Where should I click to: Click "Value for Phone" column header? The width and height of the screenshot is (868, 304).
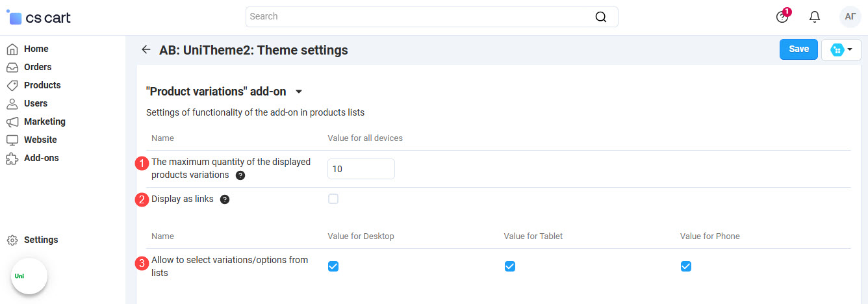tap(710, 236)
